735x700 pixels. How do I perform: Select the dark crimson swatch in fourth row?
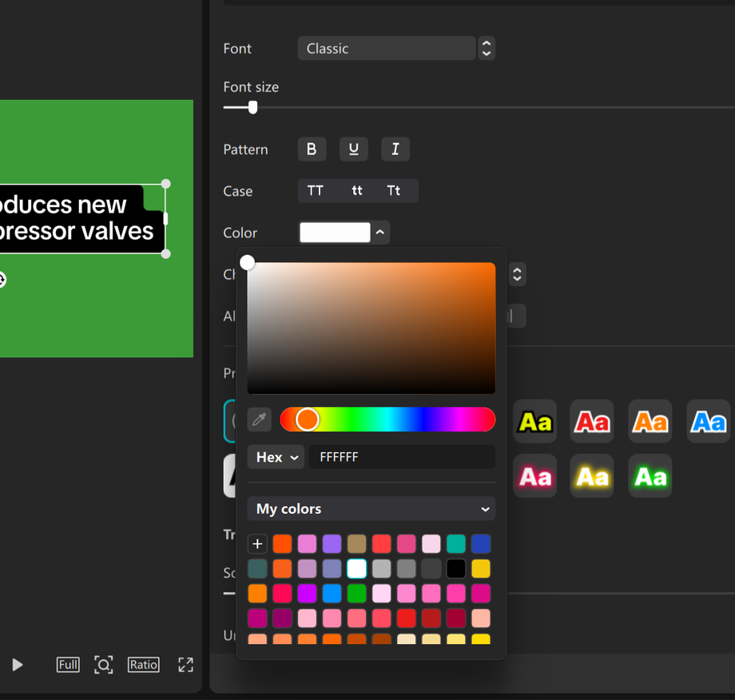coord(456,618)
